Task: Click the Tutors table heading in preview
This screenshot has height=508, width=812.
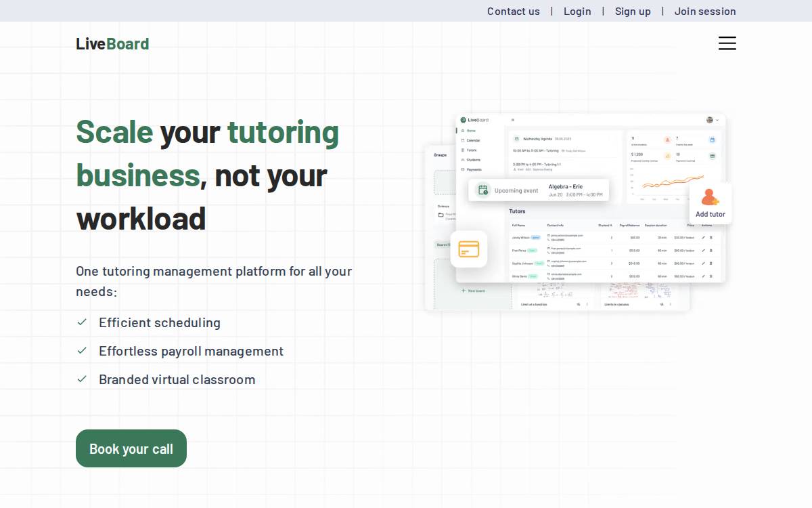Action: (517, 211)
